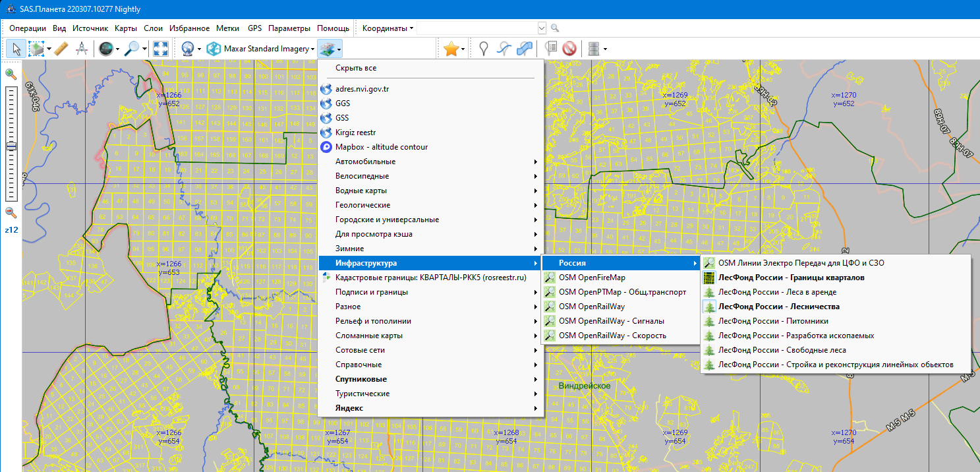This screenshot has width=980, height=472.
Task: Toggle ЛесФонд России - Лесничества layer
Action: coord(778,307)
